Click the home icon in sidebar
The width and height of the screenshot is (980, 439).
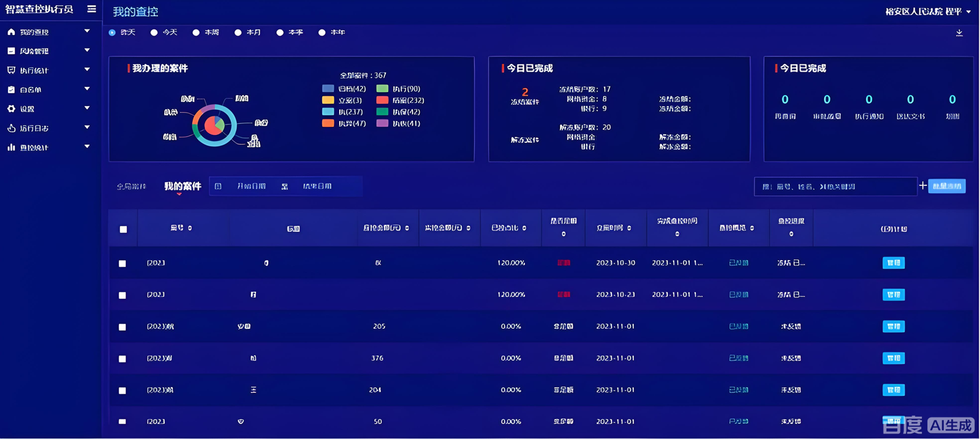(11, 32)
